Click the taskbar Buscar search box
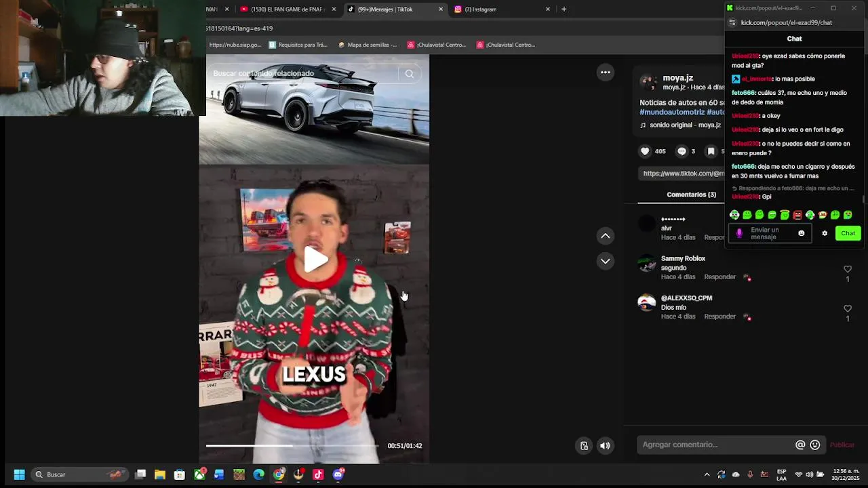The width and height of the screenshot is (868, 488). tap(79, 474)
